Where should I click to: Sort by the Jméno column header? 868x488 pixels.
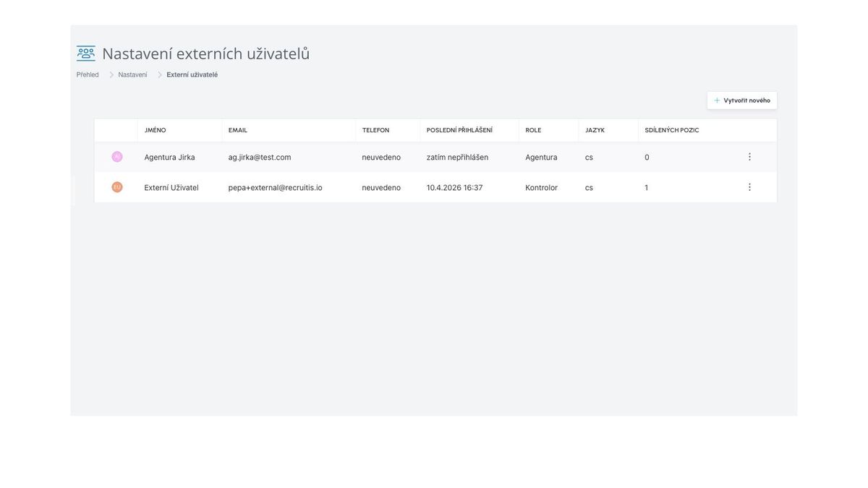pyautogui.click(x=155, y=130)
